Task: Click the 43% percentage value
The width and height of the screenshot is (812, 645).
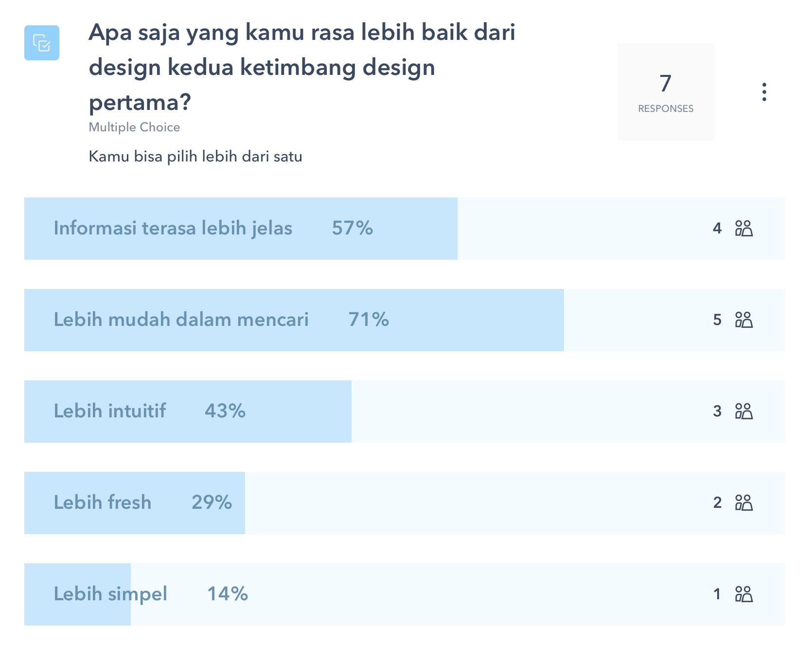Action: click(225, 411)
